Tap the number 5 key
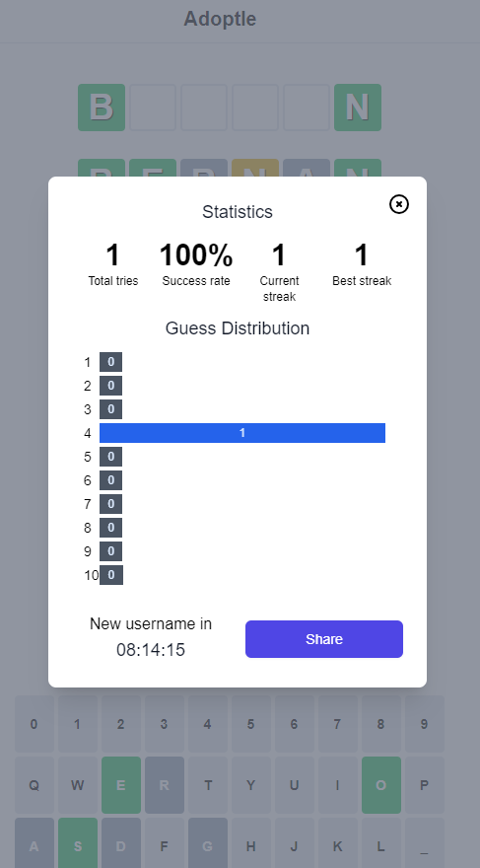This screenshot has height=868, width=480. coord(251,724)
